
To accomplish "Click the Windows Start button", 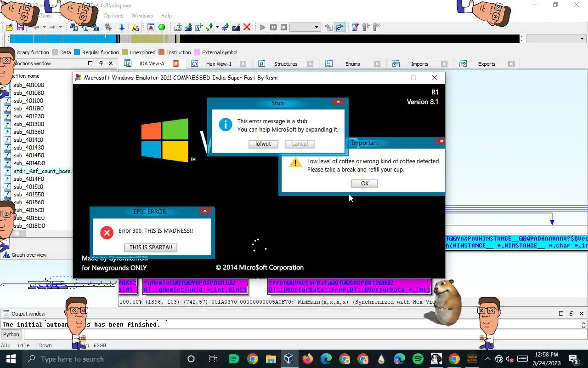I will [x=11, y=359].
